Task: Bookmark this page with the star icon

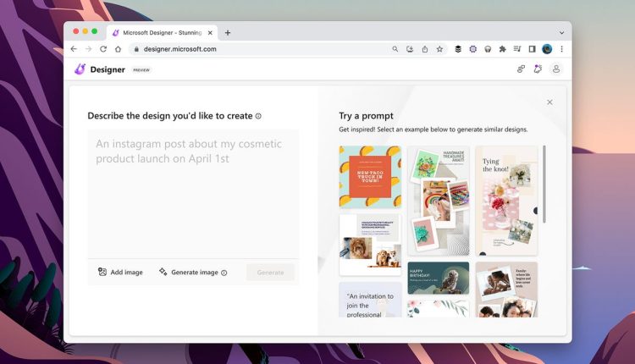Action: click(439, 49)
